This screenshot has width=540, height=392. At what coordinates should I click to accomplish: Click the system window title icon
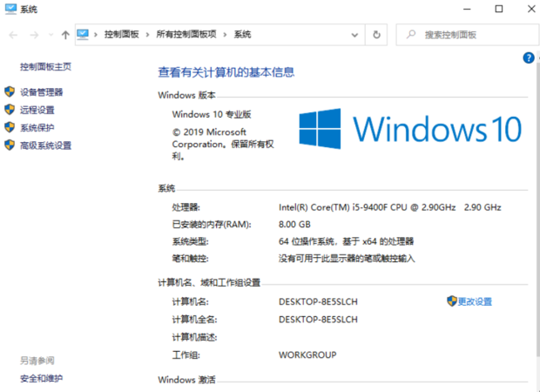10,9
